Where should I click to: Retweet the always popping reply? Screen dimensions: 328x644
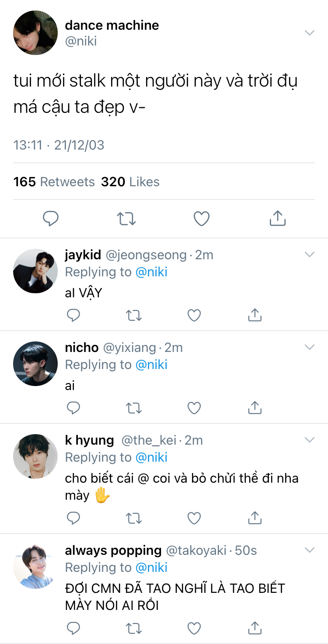click(133, 628)
